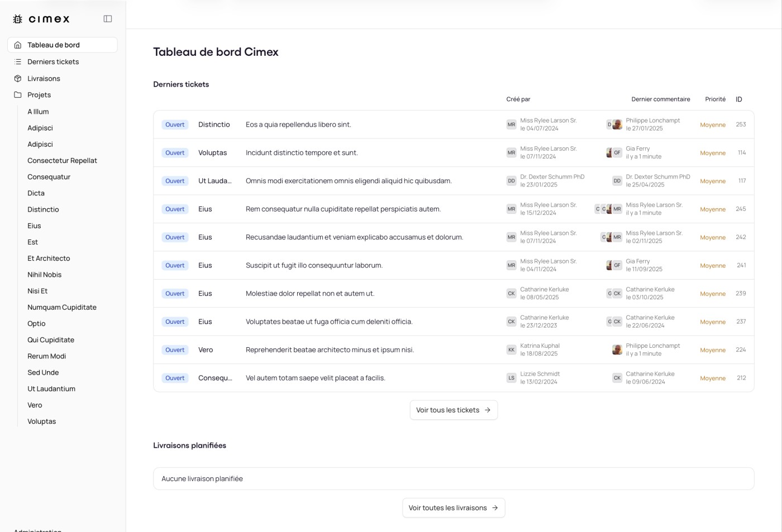Click the home icon beside Tableau de bord

click(18, 45)
